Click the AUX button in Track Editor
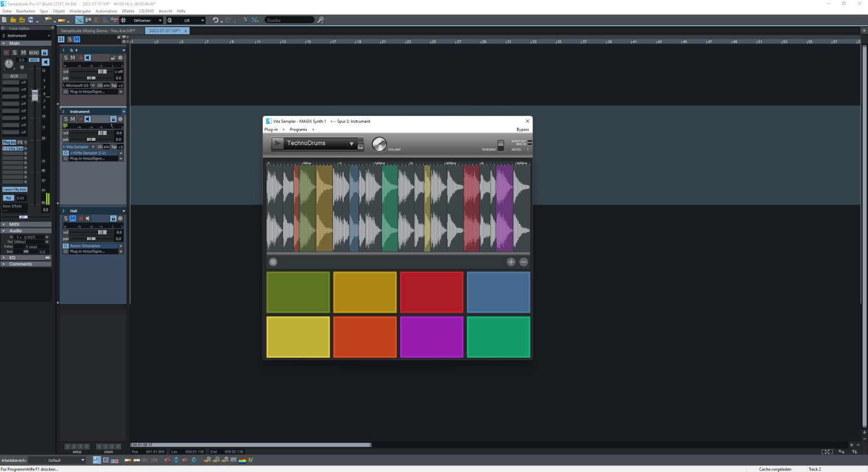868x472 pixels. tap(14, 76)
